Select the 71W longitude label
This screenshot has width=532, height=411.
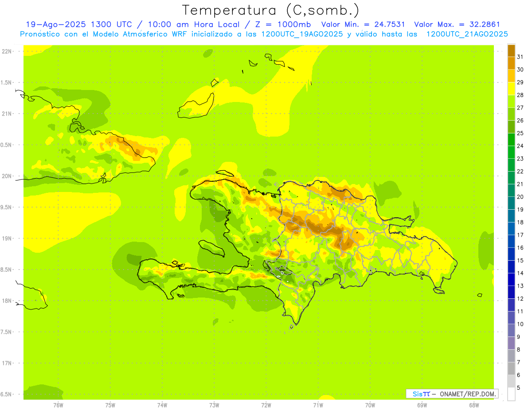pos(318,405)
